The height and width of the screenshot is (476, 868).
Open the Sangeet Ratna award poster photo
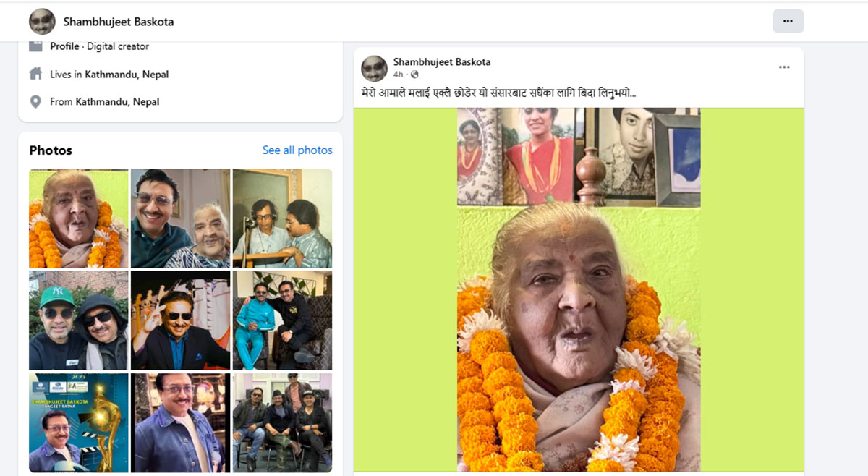tap(79, 423)
